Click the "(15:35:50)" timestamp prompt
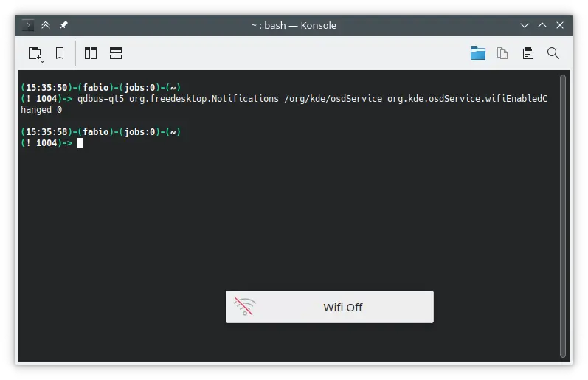 [46, 87]
